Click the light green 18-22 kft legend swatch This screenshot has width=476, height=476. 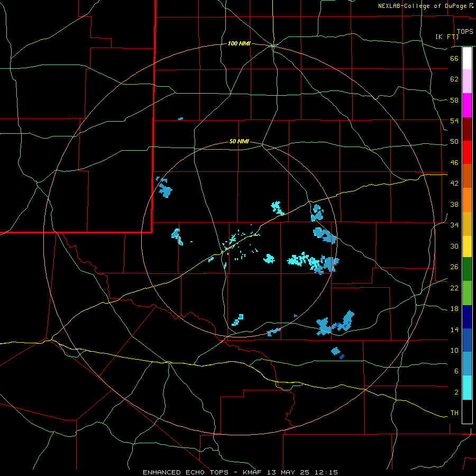[467, 293]
